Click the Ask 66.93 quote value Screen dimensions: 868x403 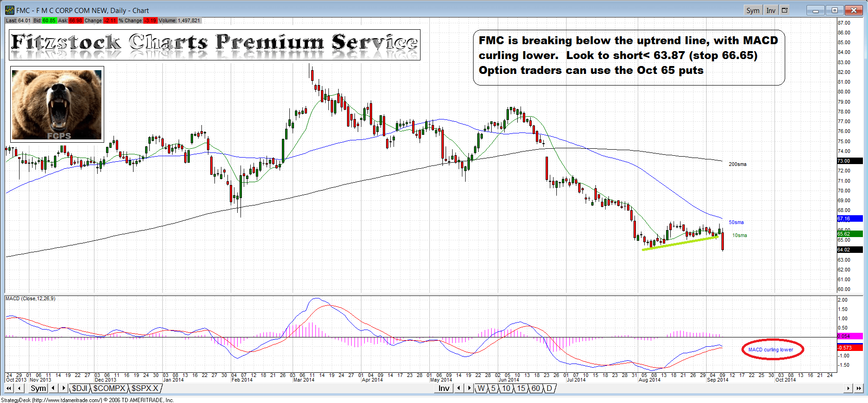tap(76, 20)
